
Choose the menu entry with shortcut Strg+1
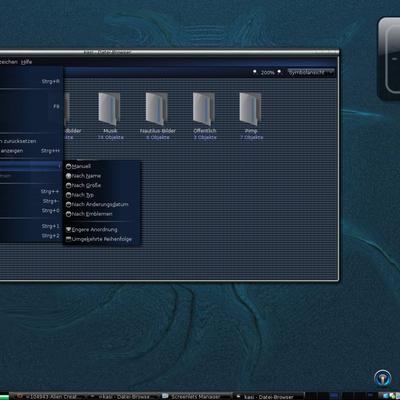click(31, 226)
